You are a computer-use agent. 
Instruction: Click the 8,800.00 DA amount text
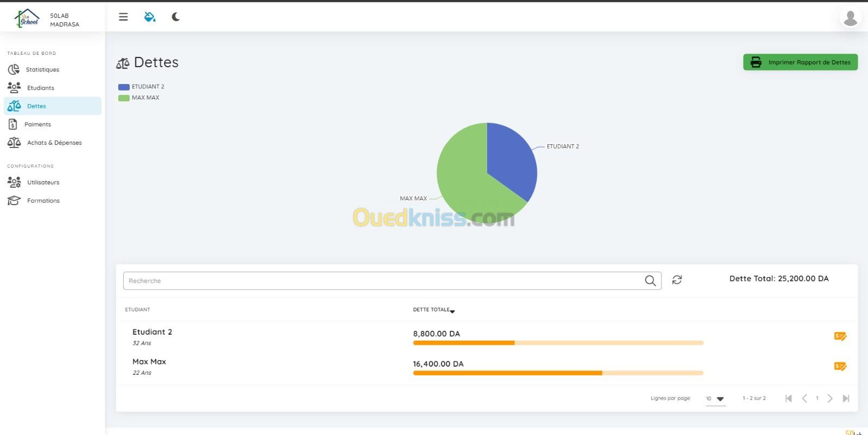click(x=436, y=334)
